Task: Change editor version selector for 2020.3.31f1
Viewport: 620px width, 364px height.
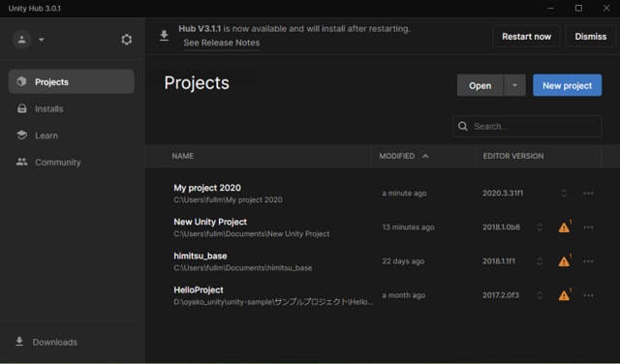Action: click(564, 194)
